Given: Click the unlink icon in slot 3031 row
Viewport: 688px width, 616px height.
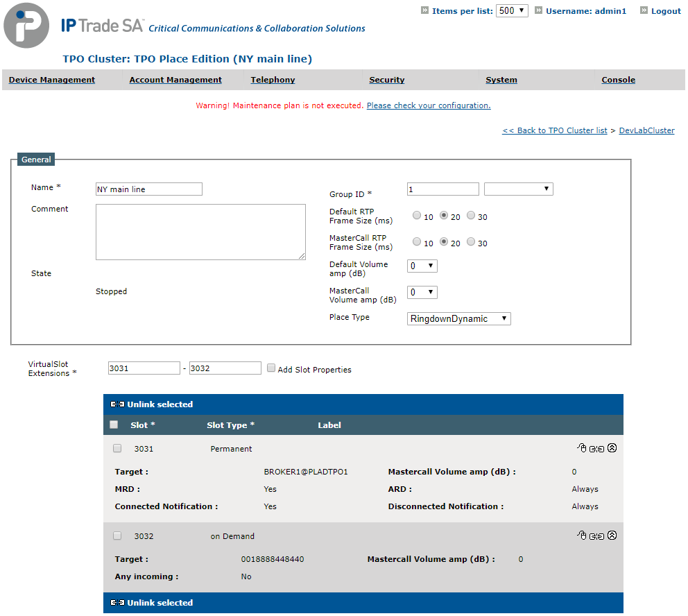Looking at the screenshot, I should click(596, 449).
